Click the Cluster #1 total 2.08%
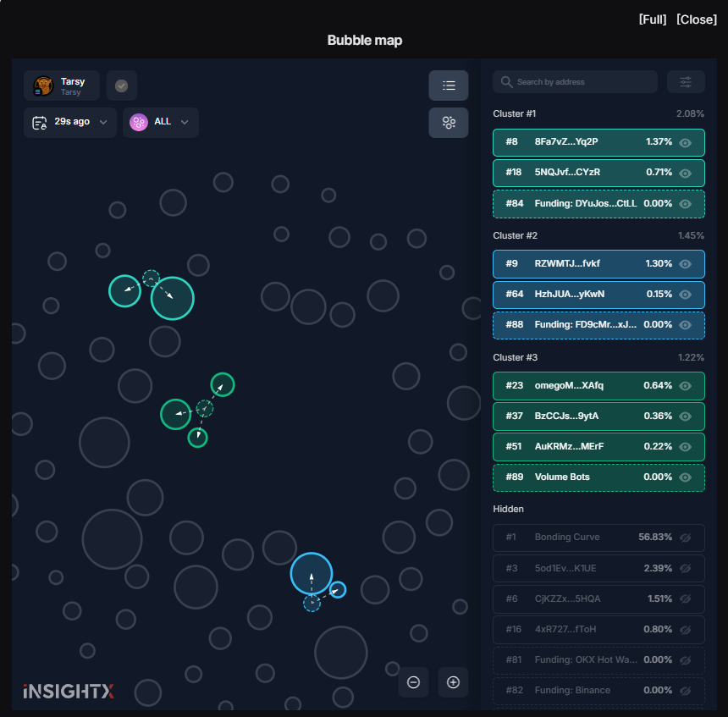The height and width of the screenshot is (717, 728). pos(690,113)
